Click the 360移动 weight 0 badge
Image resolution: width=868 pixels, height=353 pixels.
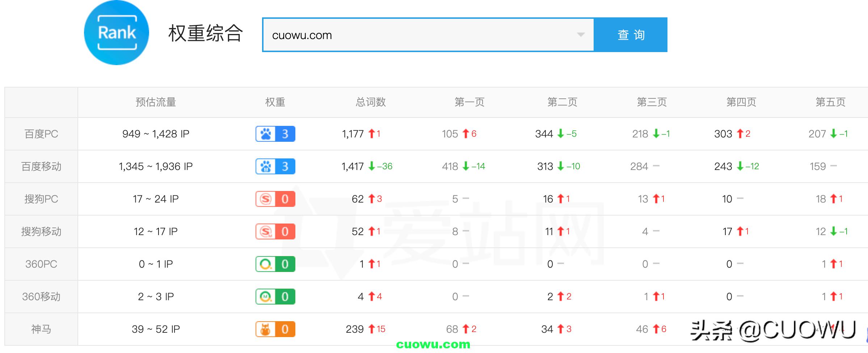(x=275, y=297)
